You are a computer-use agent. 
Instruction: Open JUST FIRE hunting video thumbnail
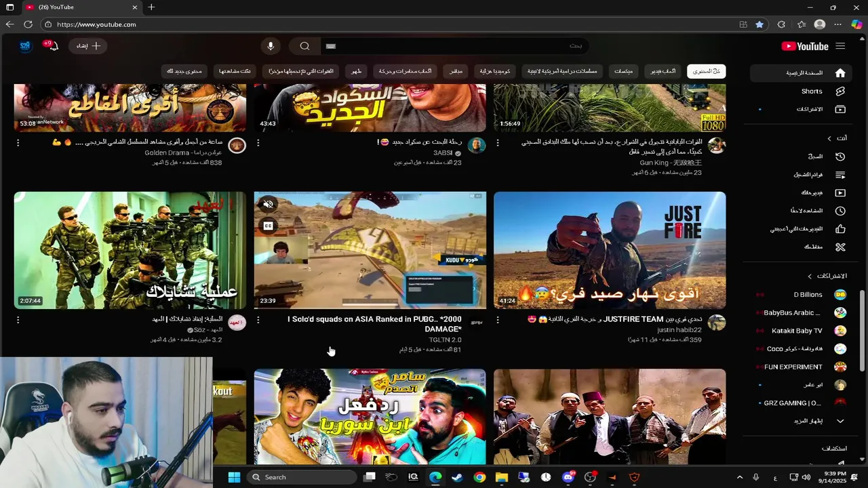610,250
